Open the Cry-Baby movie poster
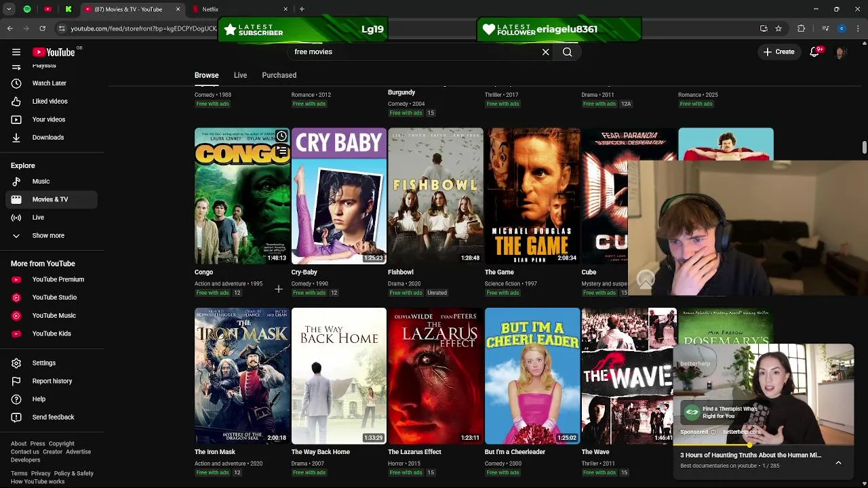 [x=339, y=196]
